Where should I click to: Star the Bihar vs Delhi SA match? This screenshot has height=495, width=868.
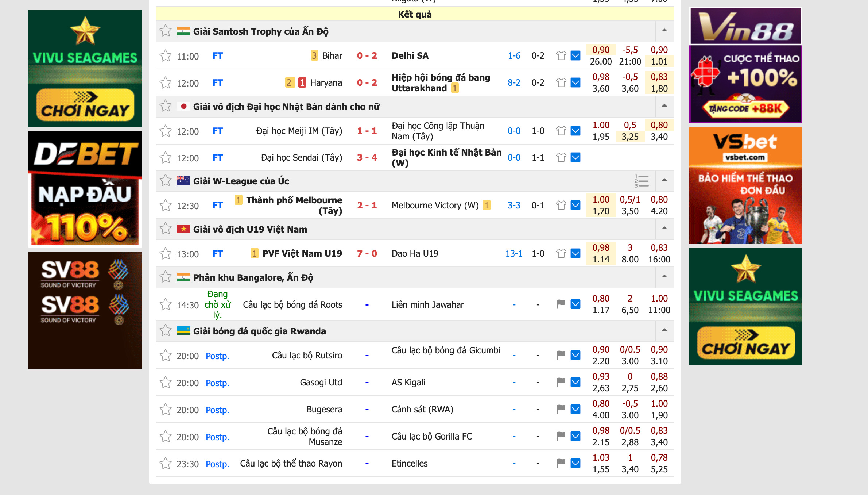[x=166, y=56]
